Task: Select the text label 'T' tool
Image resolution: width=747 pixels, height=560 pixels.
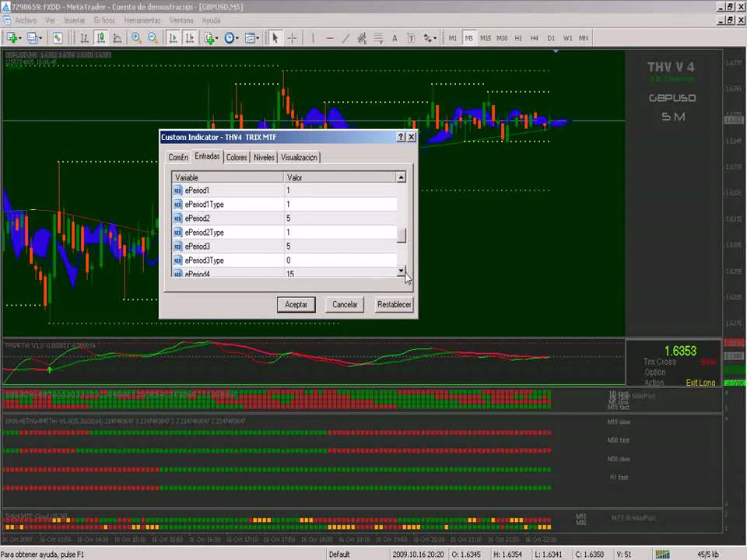Action: click(411, 38)
